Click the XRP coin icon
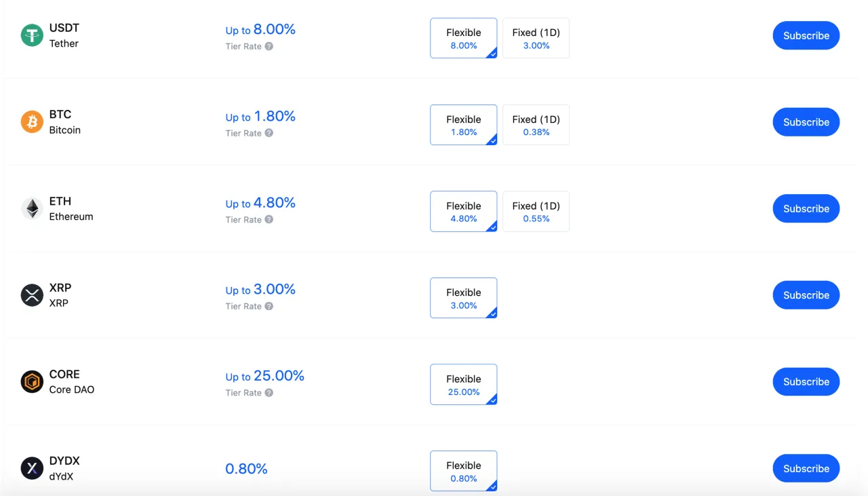 click(32, 295)
